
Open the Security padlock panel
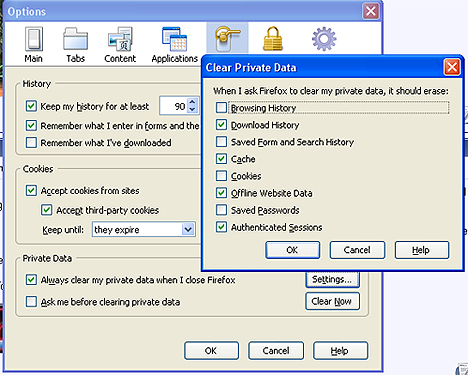(x=273, y=39)
